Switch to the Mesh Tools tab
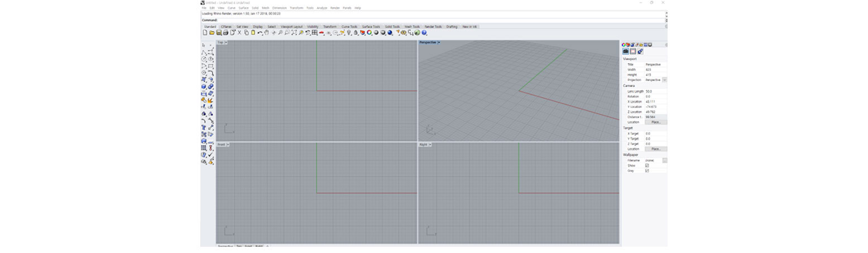The width and height of the screenshot is (868, 253). click(413, 26)
